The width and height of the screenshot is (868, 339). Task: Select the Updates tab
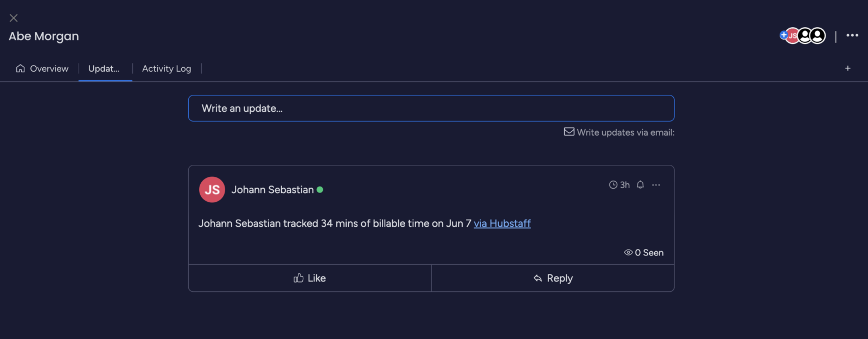pyautogui.click(x=104, y=68)
